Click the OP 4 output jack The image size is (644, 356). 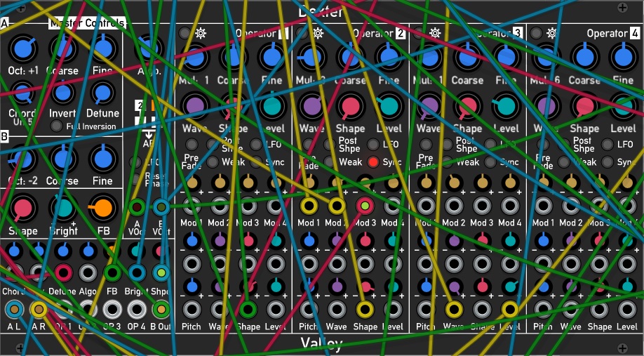(137, 310)
